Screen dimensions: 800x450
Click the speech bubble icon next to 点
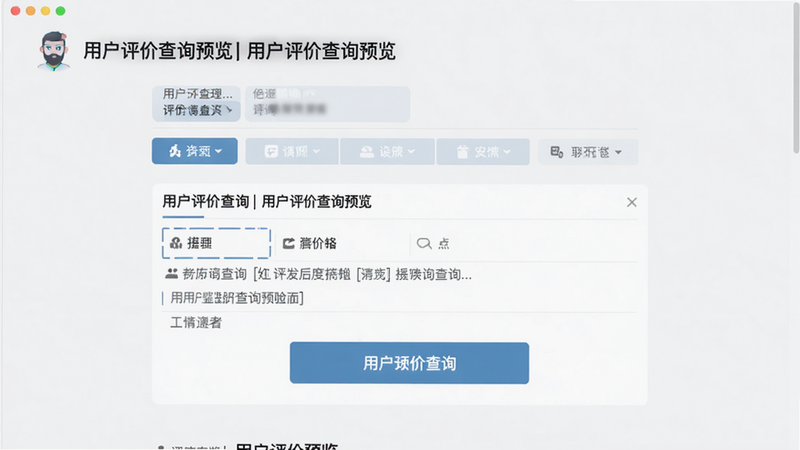point(423,243)
